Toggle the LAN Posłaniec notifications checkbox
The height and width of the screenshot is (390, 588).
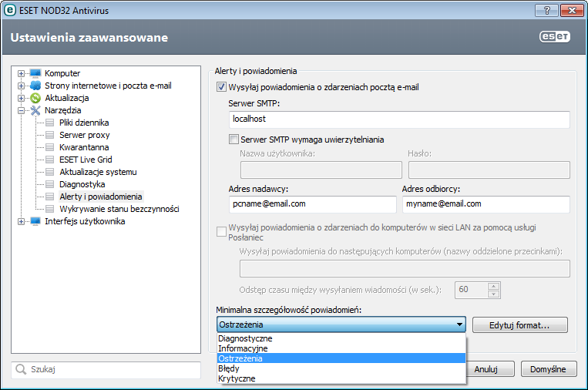tap(221, 232)
